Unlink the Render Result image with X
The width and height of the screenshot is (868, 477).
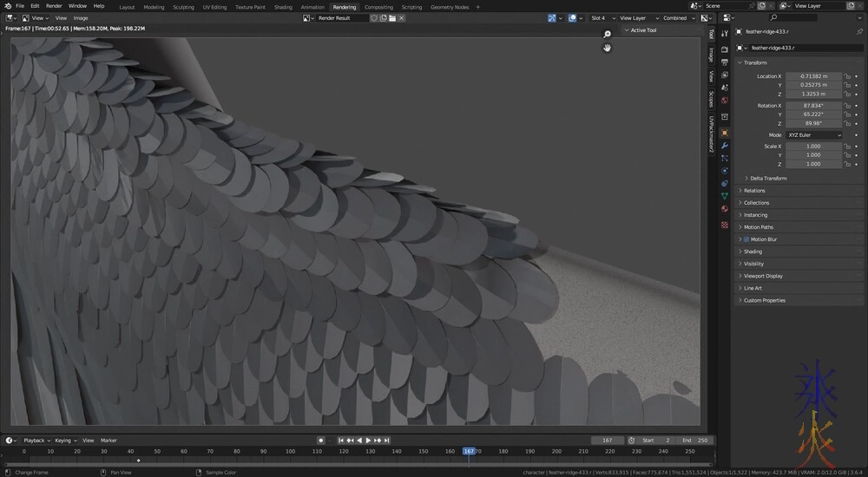[403, 18]
